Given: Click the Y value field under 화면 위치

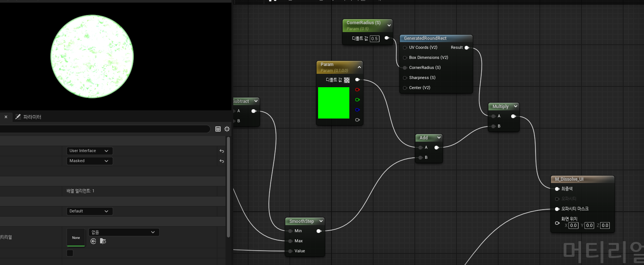Looking at the screenshot, I should pos(589,225).
